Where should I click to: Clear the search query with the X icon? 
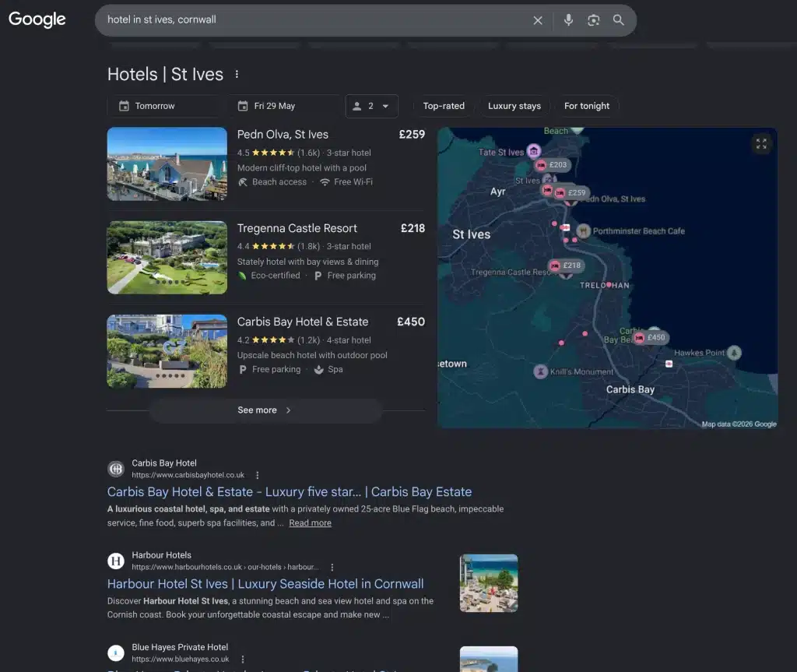tap(537, 20)
